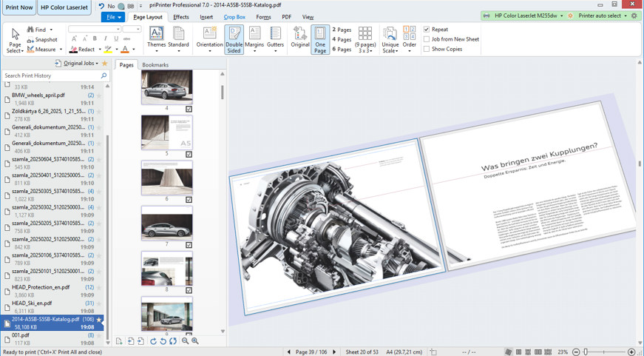Expand the Orientation dropdown
This screenshot has height=356, width=644.
[x=209, y=51]
